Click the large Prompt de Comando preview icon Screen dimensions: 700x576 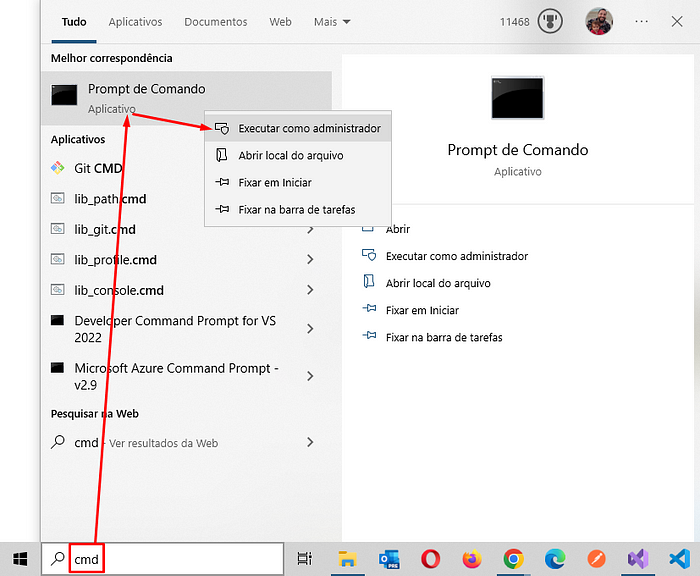coord(517,98)
